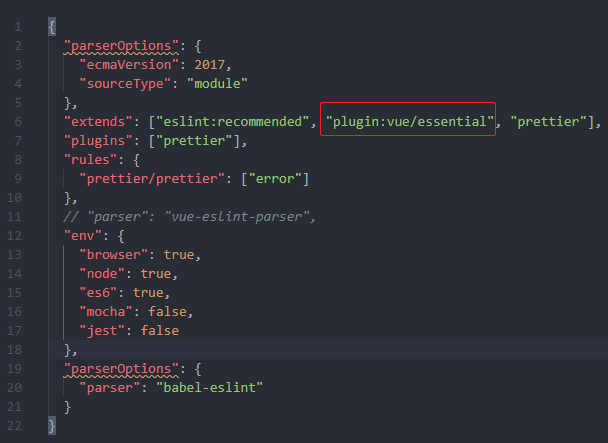
Task: Click the "rules" key
Action: (x=90, y=160)
